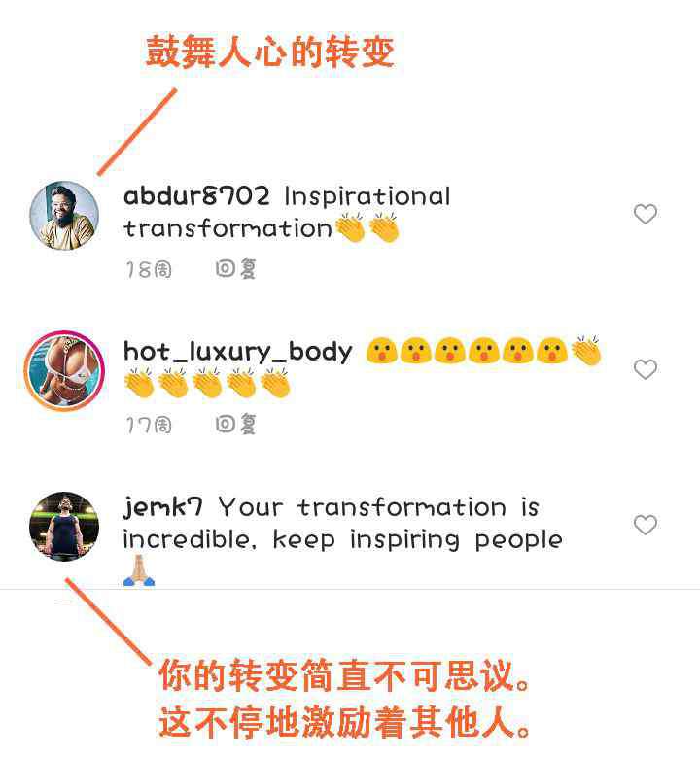Select the orange 你的转变简直不可思议 annotation

pyautogui.click(x=344, y=675)
